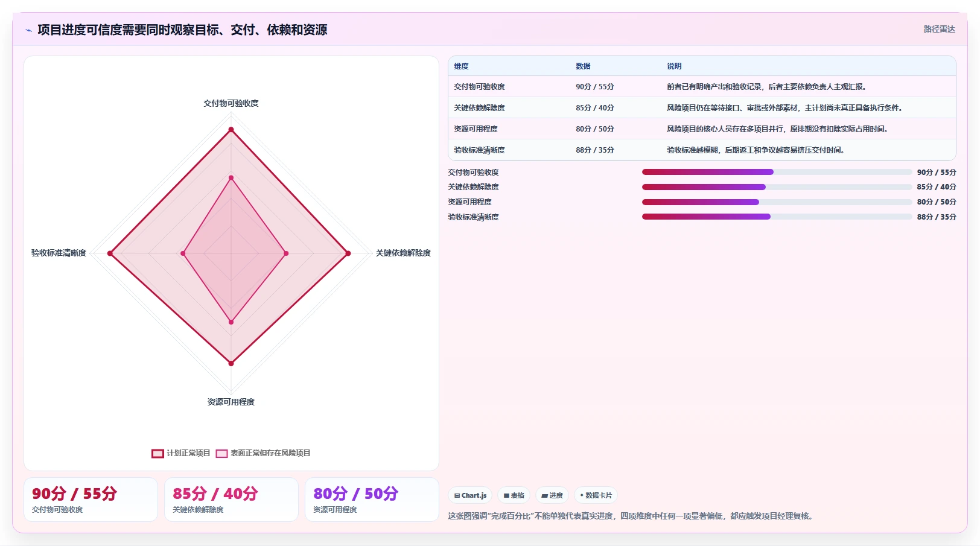Toggle the 计划正常项目 legend swatch
The image size is (980, 546).
click(x=157, y=453)
